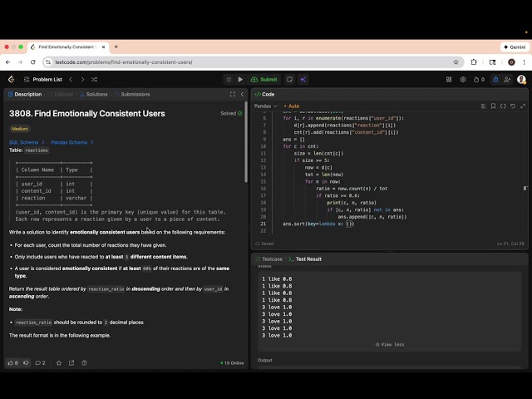The width and height of the screenshot is (532, 399).
Task: Toggle the Auto language mode
Action: click(292, 106)
